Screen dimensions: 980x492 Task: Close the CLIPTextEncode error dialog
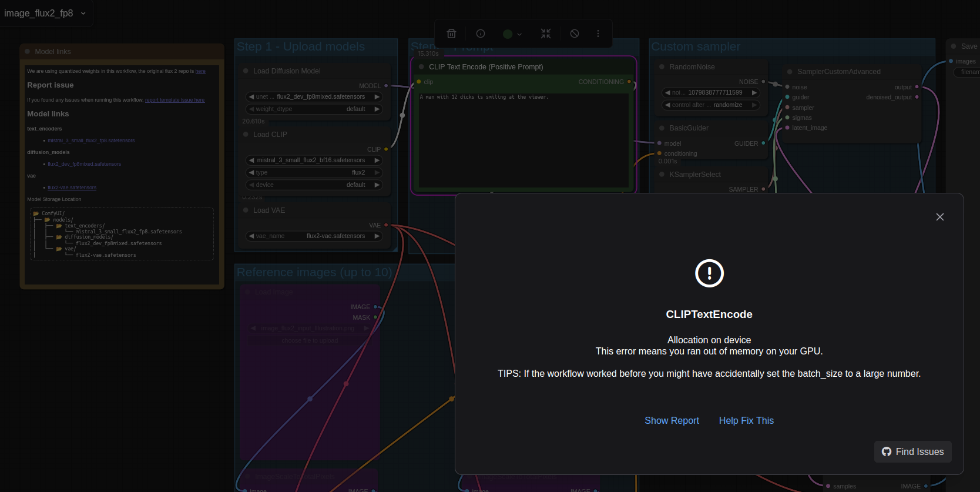[940, 217]
